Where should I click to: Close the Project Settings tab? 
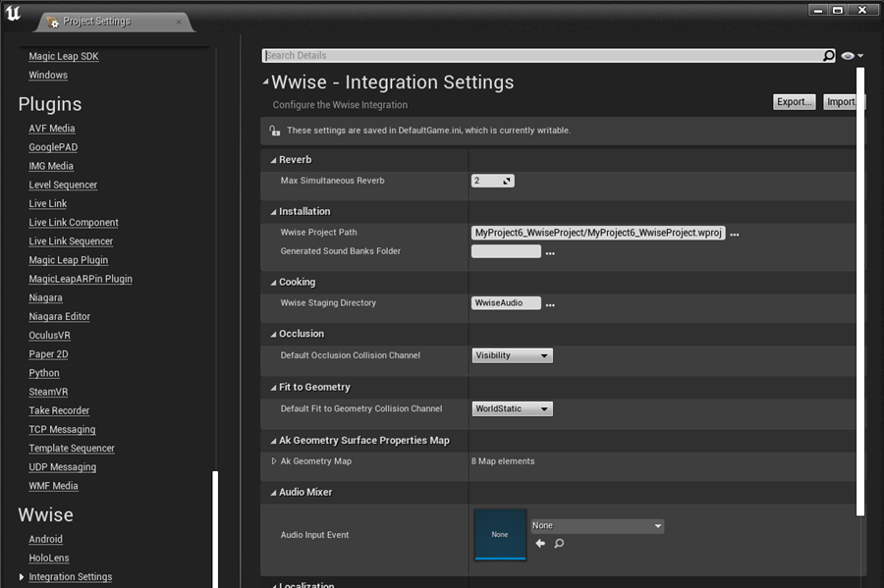(179, 22)
